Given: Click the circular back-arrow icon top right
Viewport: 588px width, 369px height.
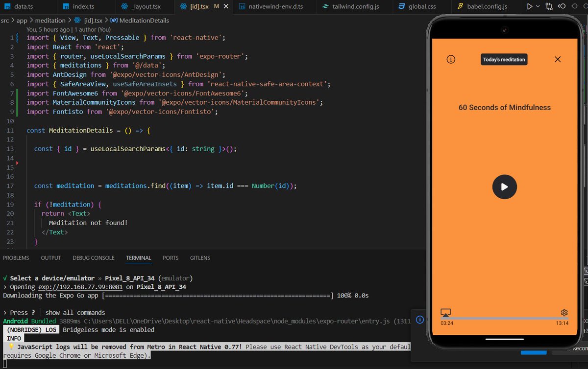Looking at the screenshot, I should pos(562,6).
